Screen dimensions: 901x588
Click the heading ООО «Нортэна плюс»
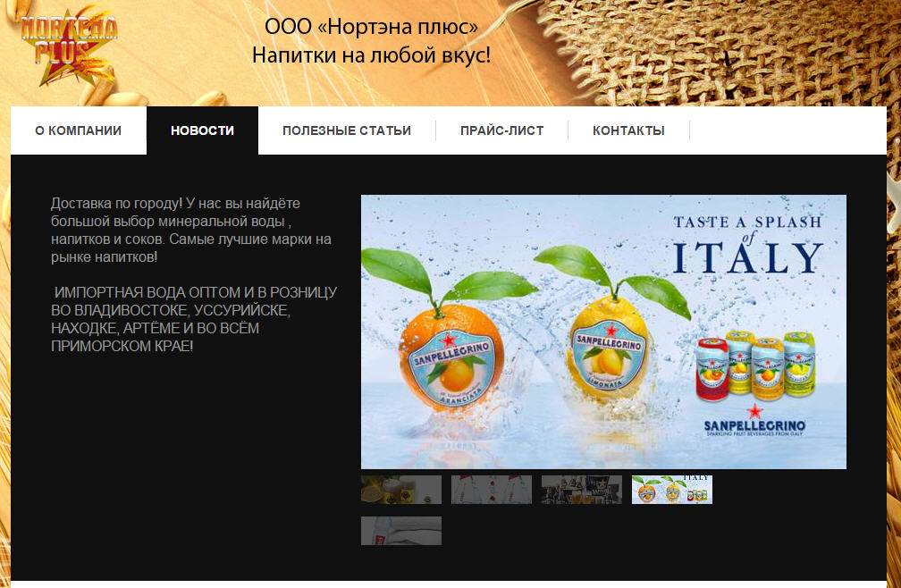pyautogui.click(x=371, y=27)
